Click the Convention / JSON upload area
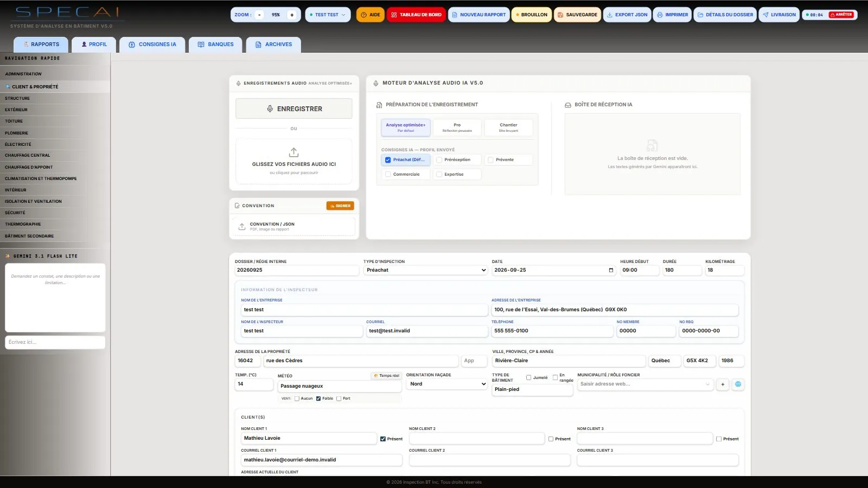 294,226
